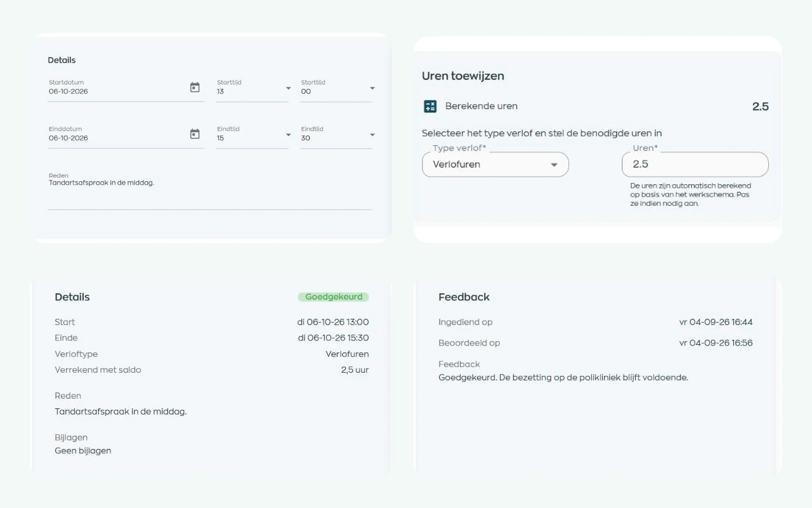Screen dimensions: 812x508
Task: Click the 'Geen bijlagen' text
Action: coord(83,451)
